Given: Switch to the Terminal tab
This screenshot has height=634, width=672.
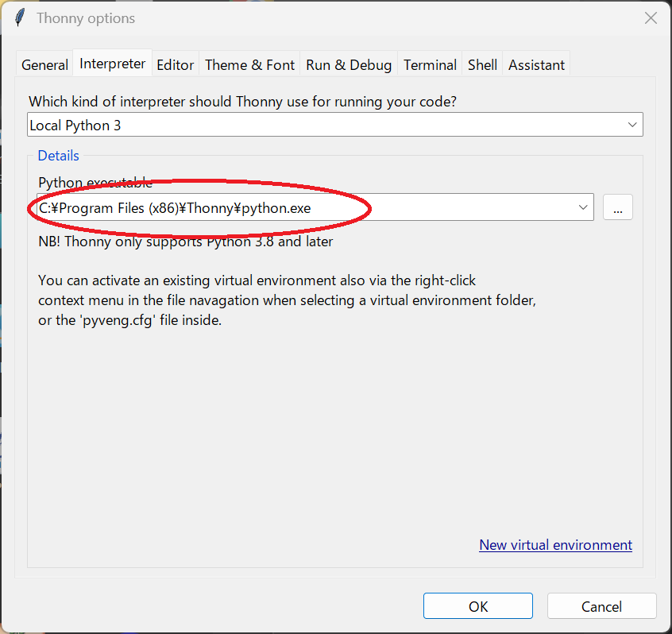Looking at the screenshot, I should (430, 64).
